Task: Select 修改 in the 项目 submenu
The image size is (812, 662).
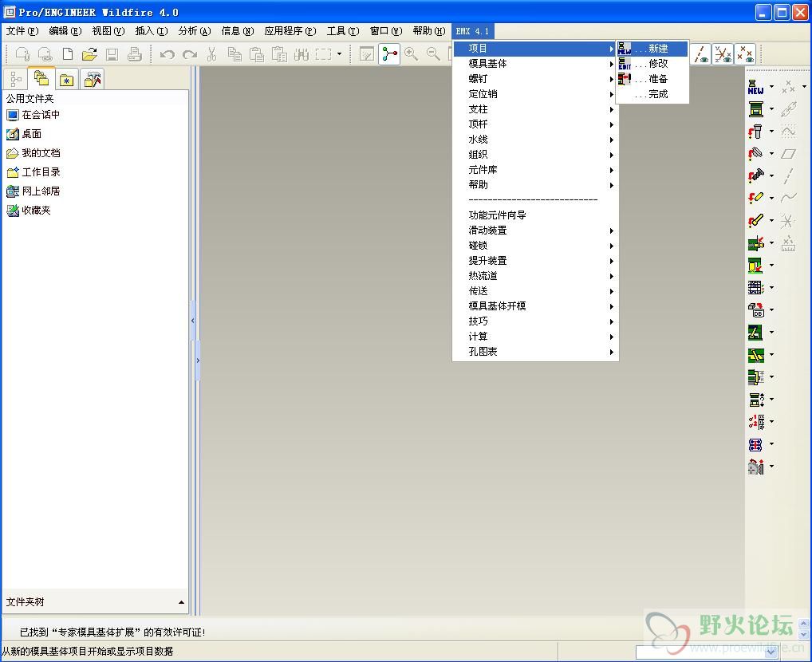Action: coord(652,64)
